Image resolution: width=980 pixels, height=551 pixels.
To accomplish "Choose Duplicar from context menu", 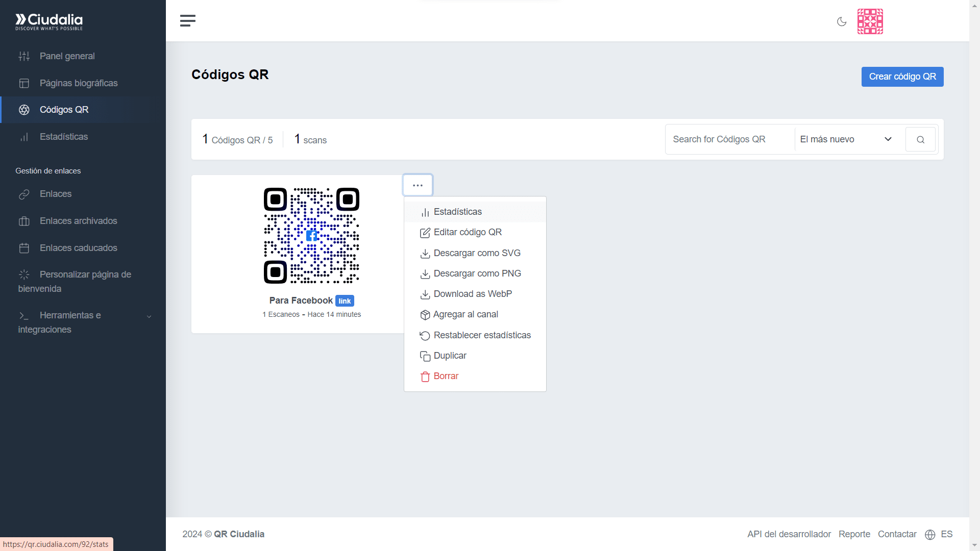I will pyautogui.click(x=450, y=356).
